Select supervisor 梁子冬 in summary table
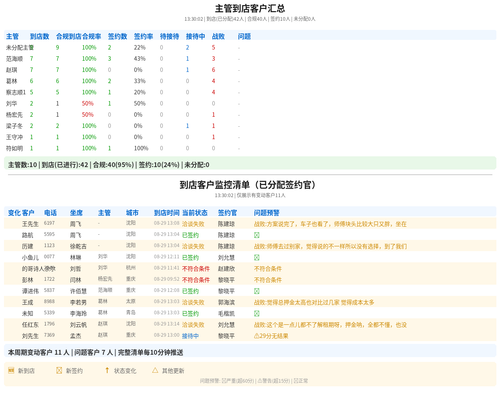 pyautogui.click(x=14, y=126)
